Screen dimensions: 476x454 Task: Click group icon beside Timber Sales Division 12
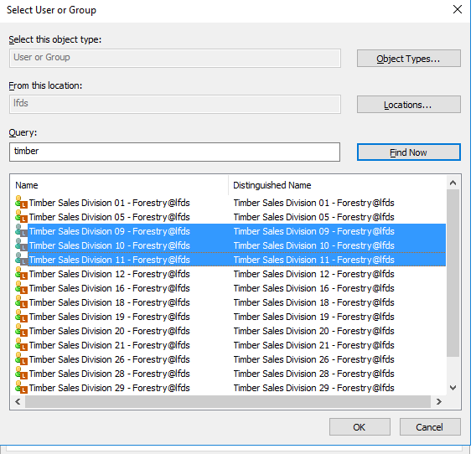21,274
